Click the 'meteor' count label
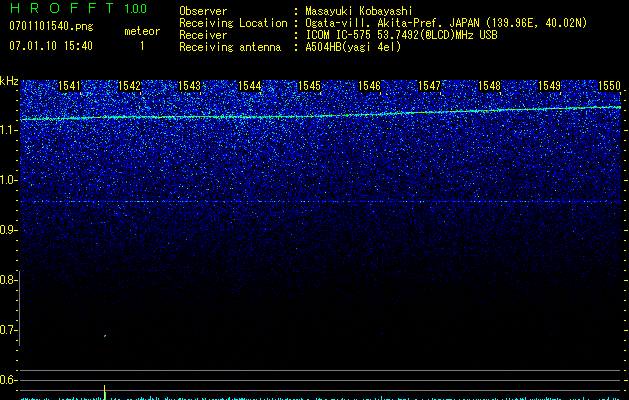 pos(142,31)
